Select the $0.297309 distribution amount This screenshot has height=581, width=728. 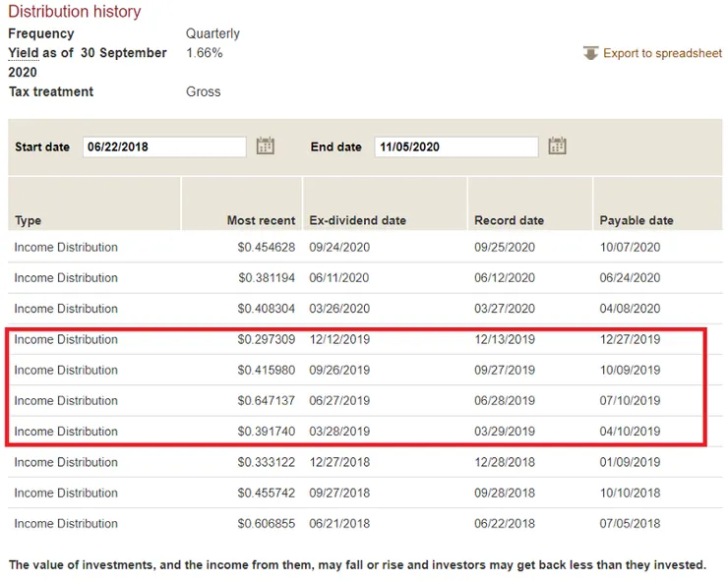pyautogui.click(x=267, y=339)
